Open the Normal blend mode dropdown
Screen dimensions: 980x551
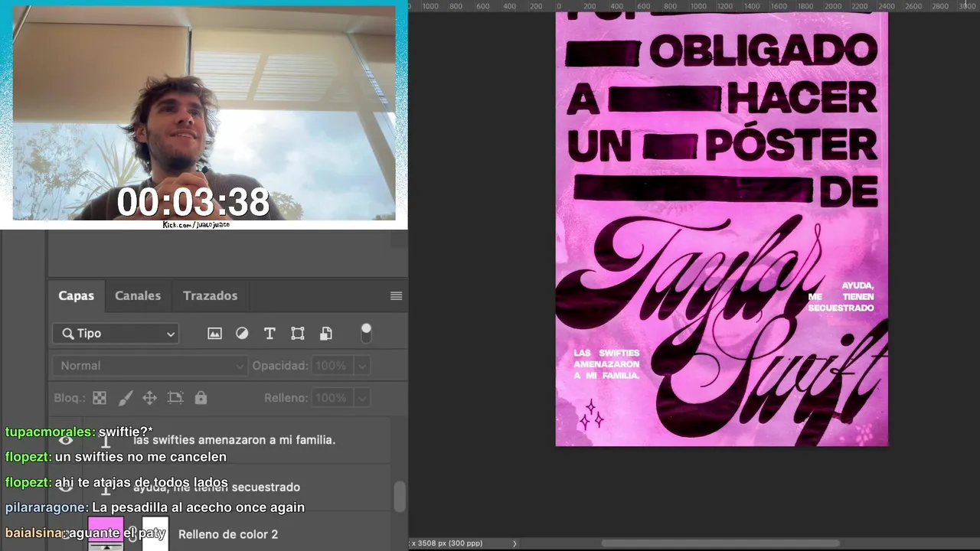[149, 366]
